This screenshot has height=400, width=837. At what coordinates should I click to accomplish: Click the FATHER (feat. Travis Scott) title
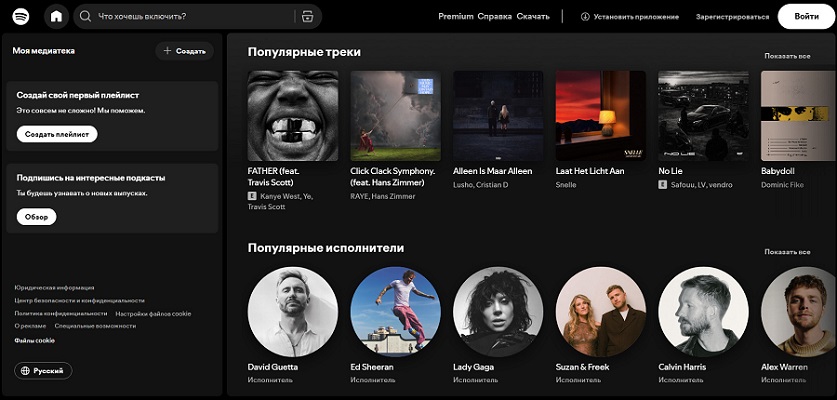tap(275, 177)
